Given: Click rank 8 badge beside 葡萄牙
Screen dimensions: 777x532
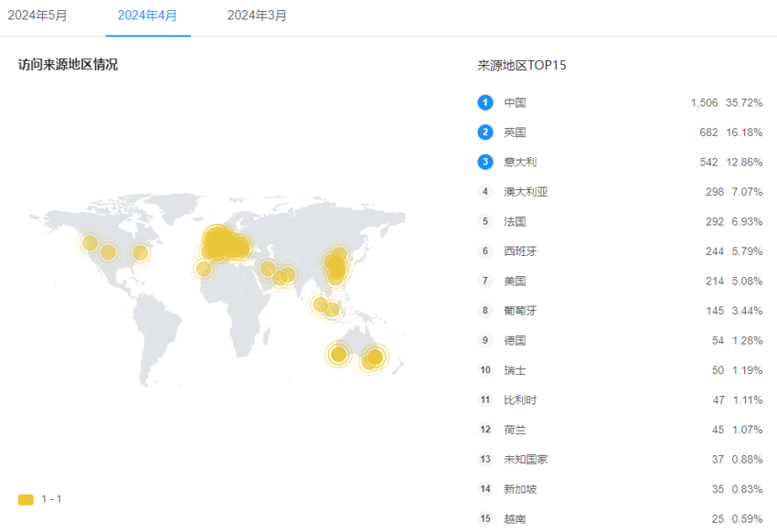Looking at the screenshot, I should [485, 311].
